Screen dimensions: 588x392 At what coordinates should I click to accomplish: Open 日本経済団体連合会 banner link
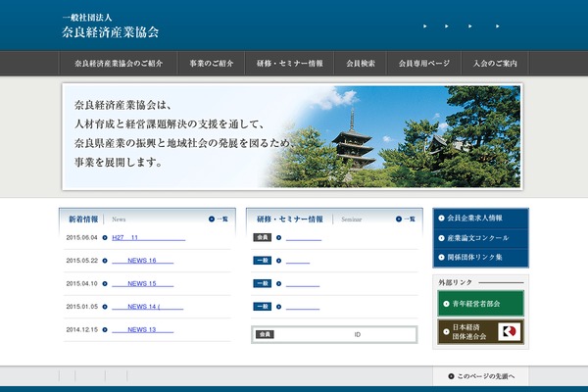point(481,331)
